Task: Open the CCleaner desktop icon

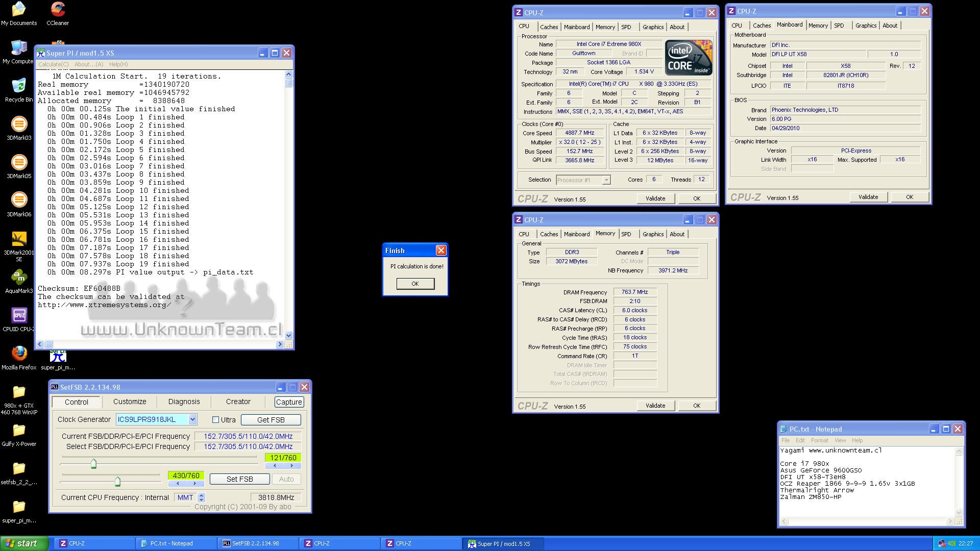Action: (58, 10)
